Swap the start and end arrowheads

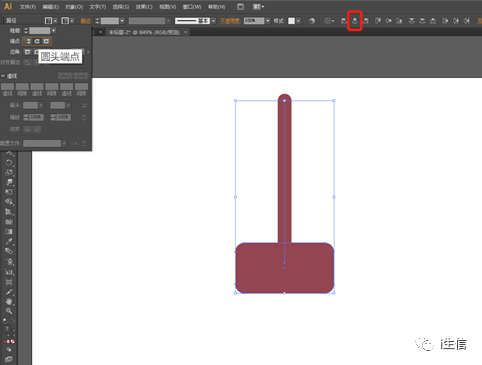[84, 105]
